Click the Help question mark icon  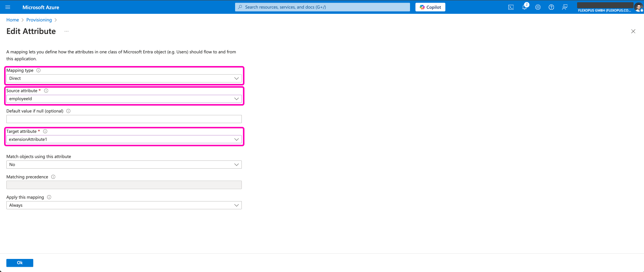551,7
